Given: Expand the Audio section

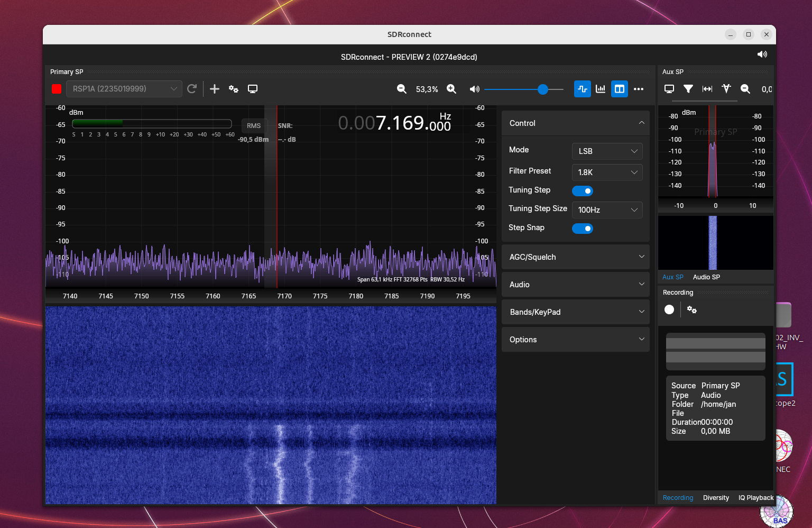Looking at the screenshot, I should pos(576,285).
